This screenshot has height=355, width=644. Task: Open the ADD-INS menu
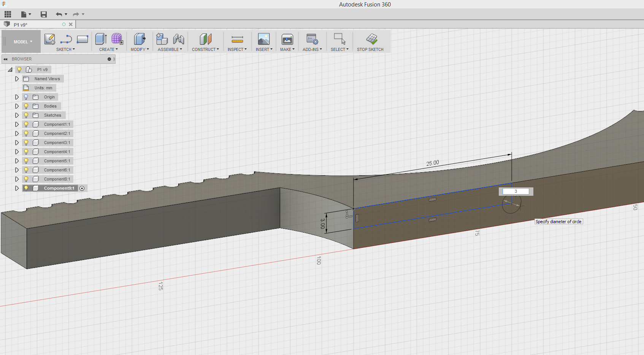(312, 49)
